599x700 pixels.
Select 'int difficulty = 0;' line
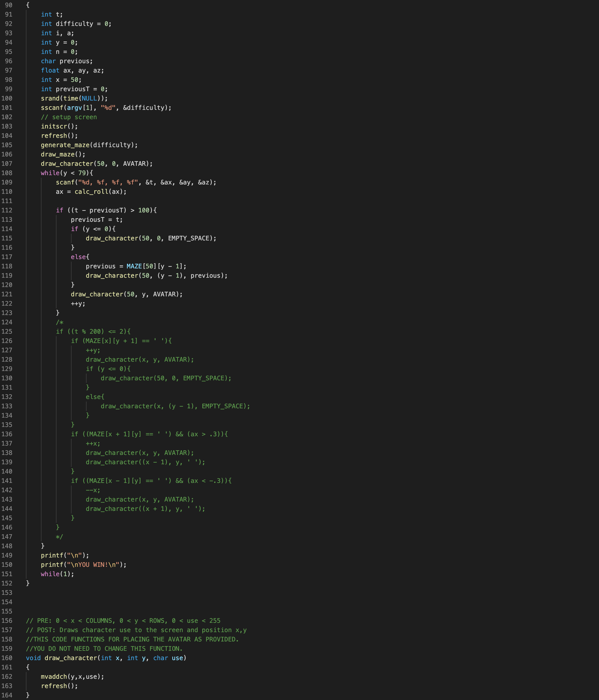76,24
